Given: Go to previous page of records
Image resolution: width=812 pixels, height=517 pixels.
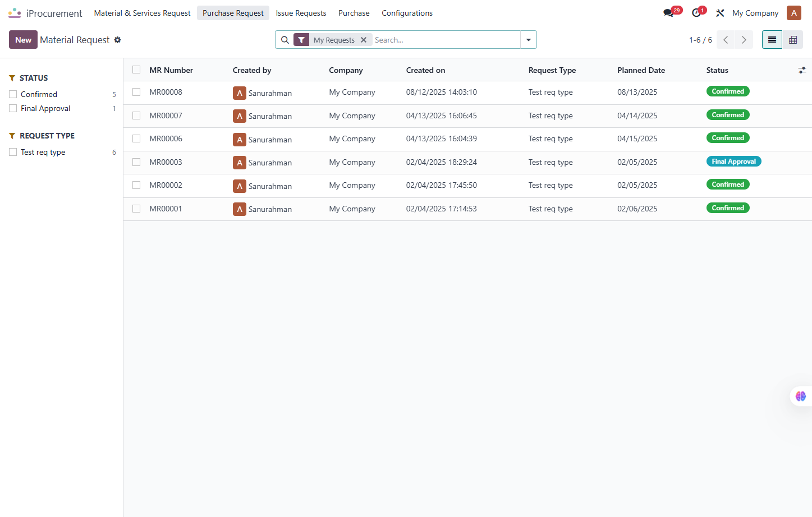Looking at the screenshot, I should point(726,40).
